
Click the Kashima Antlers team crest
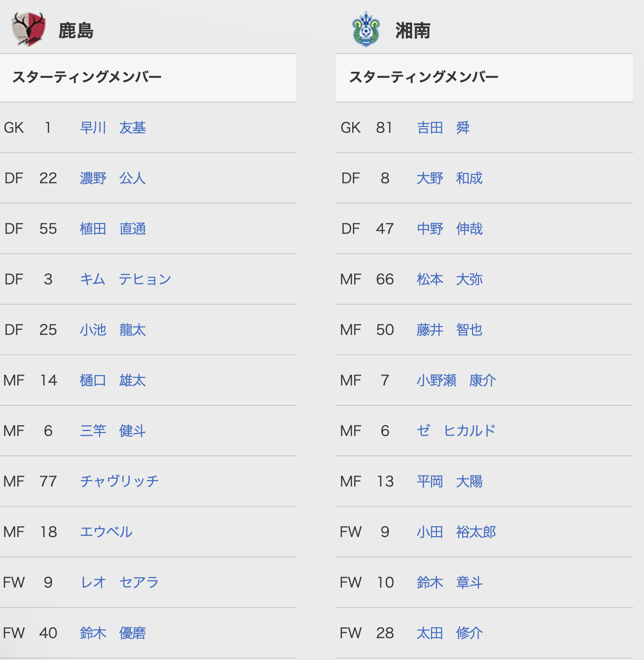[28, 29]
